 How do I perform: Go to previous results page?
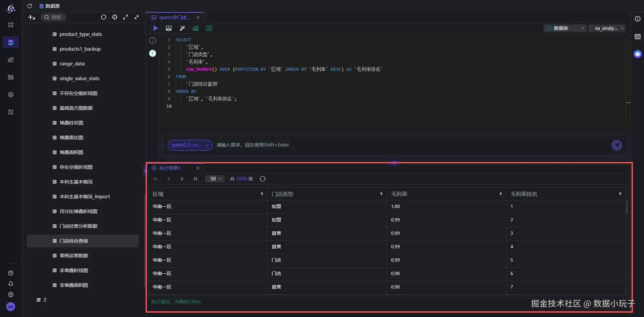(x=169, y=179)
